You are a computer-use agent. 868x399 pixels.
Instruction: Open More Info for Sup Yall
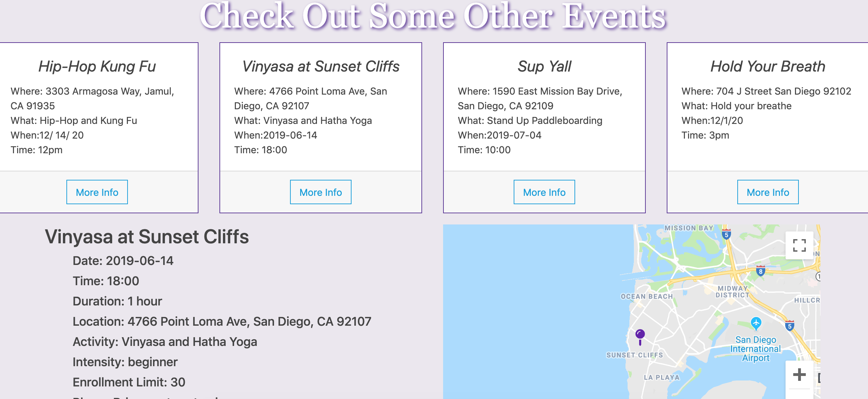point(544,192)
